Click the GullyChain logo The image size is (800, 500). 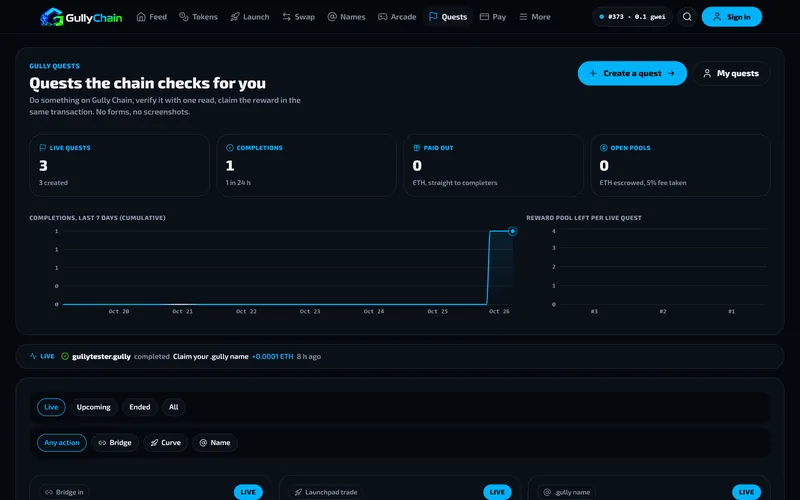click(x=81, y=17)
